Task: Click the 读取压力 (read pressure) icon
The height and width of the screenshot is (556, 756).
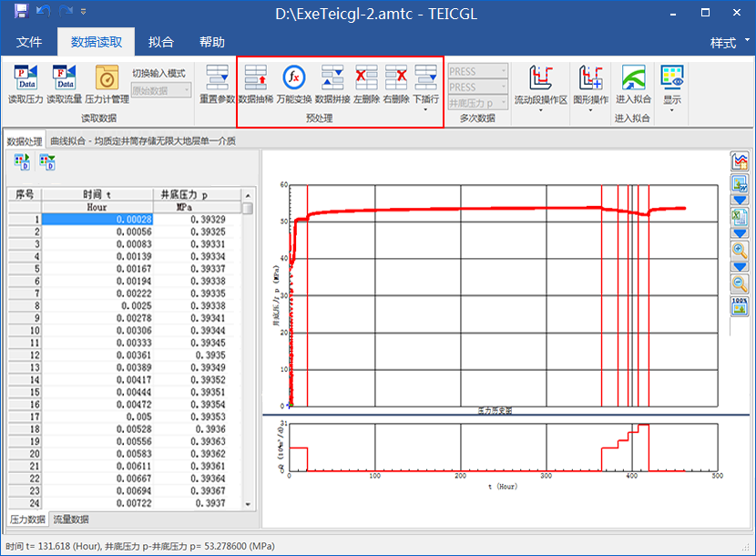Action: [x=26, y=77]
